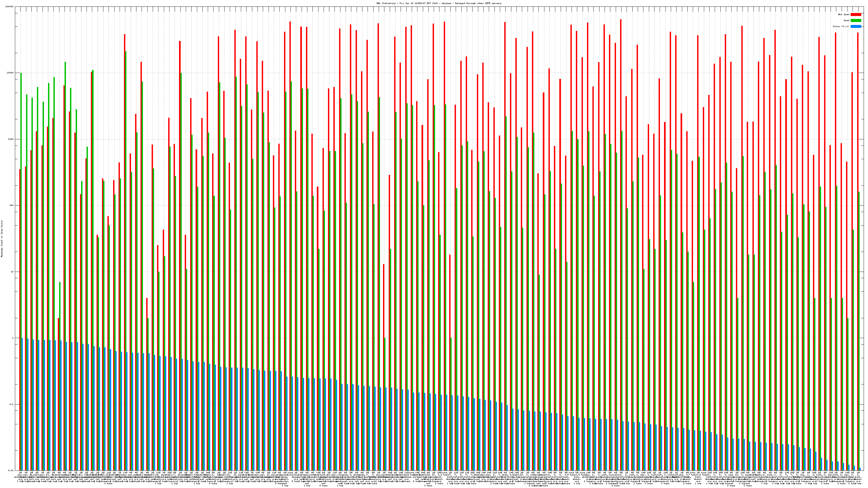Click the 100000 y-axis tick label
The height and width of the screenshot is (488, 868).
pos(10,7)
